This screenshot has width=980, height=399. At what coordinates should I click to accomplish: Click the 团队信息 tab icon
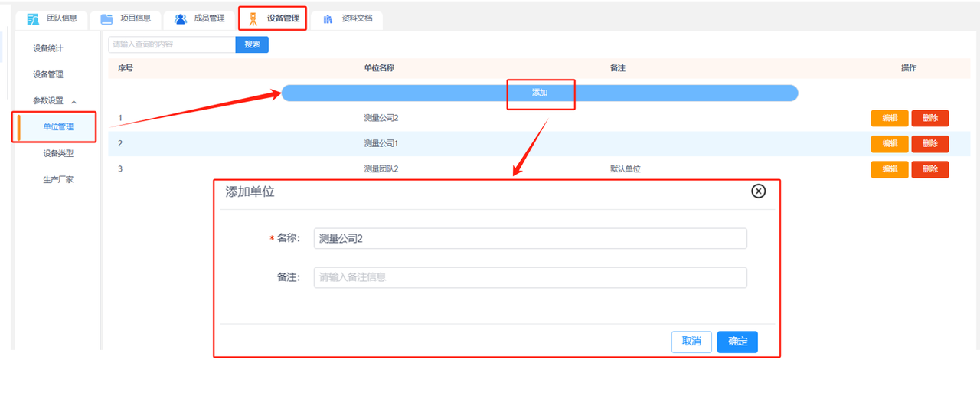point(33,19)
